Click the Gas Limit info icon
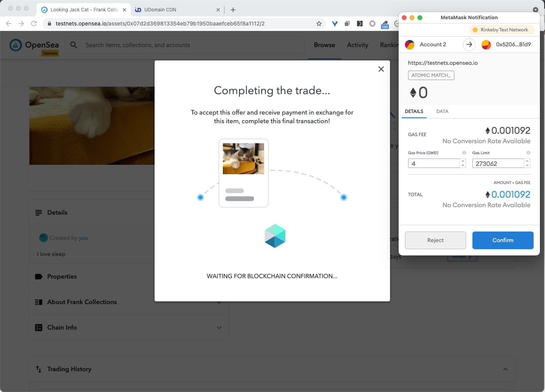This screenshot has height=392, width=545. (x=528, y=153)
